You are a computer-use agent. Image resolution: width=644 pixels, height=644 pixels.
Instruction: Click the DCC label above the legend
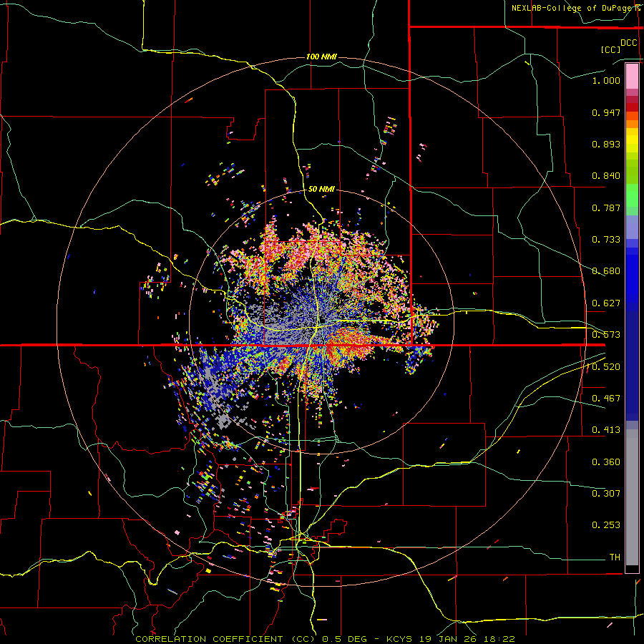click(628, 43)
